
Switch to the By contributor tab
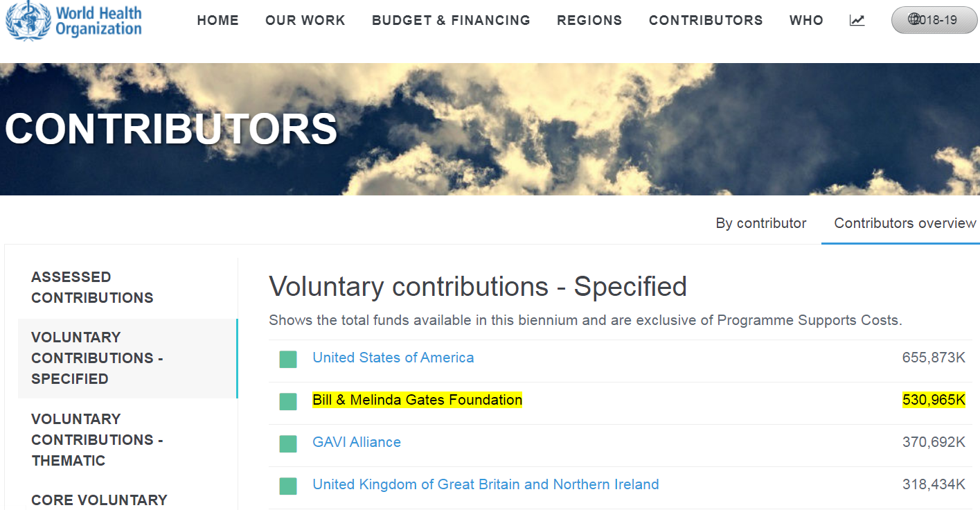761,223
